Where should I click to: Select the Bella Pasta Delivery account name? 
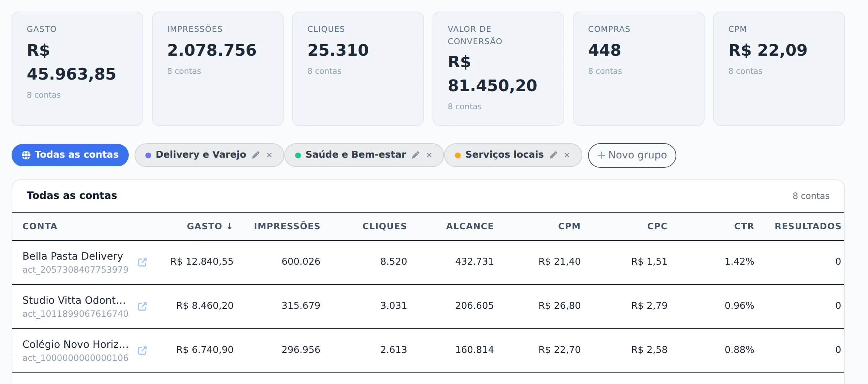click(x=73, y=256)
